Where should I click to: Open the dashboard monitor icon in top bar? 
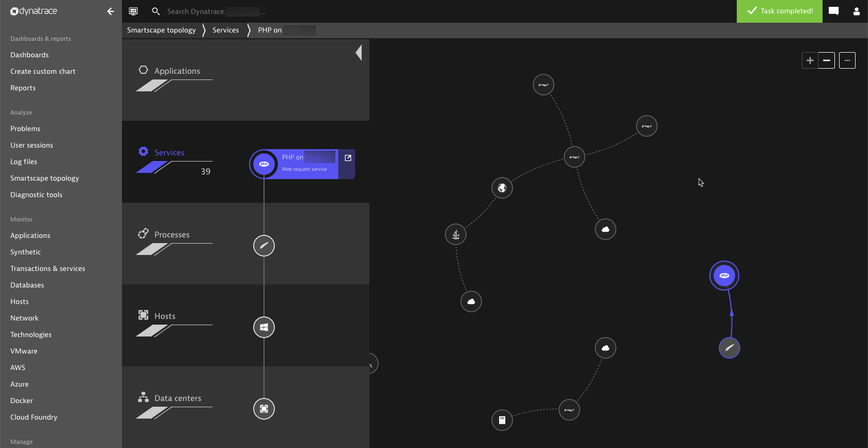tap(133, 11)
